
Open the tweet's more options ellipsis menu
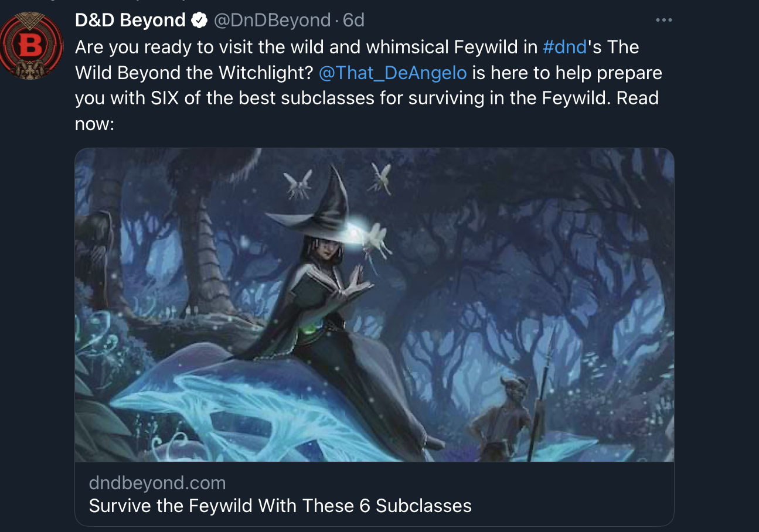(663, 21)
